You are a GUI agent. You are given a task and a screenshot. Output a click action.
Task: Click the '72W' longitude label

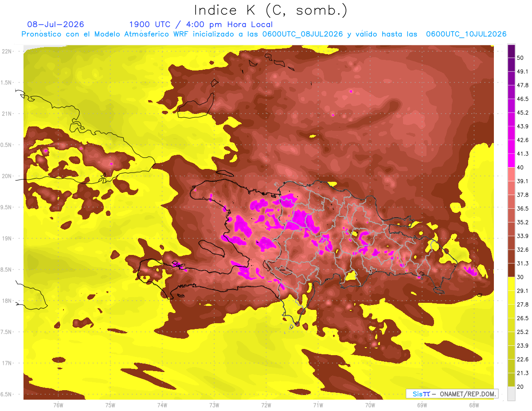[266, 405]
